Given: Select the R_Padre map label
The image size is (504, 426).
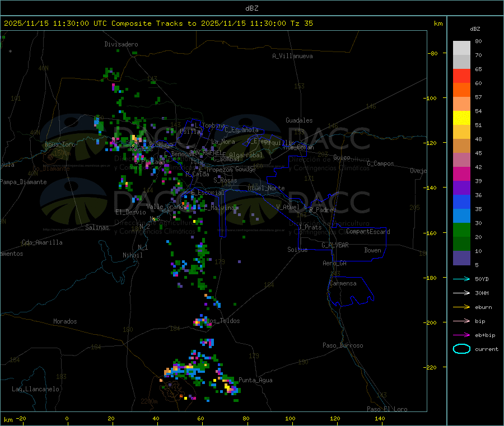Looking at the screenshot, I should pyautogui.click(x=321, y=210).
